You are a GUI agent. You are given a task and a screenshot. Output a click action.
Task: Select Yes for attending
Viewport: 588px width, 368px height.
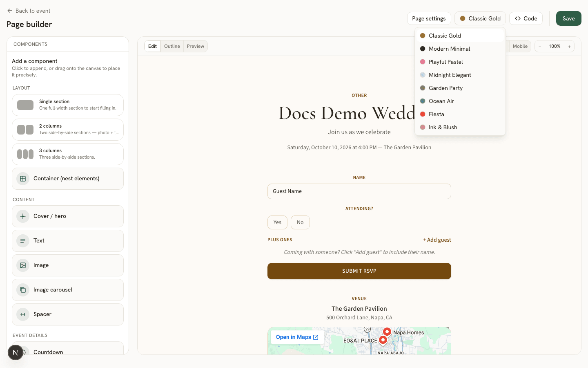[277, 222]
